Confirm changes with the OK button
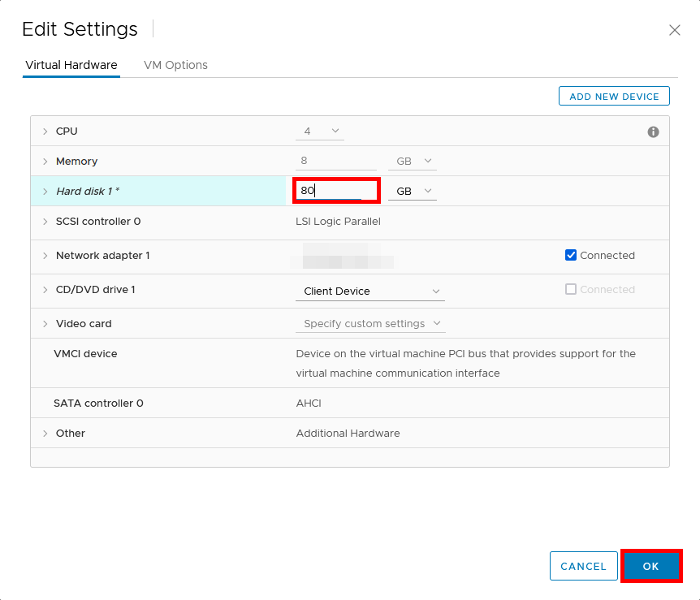The width and height of the screenshot is (700, 600). [651, 566]
